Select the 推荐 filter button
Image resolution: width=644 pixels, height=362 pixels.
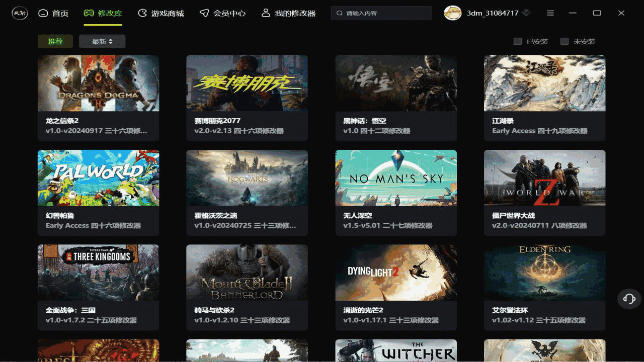point(55,41)
